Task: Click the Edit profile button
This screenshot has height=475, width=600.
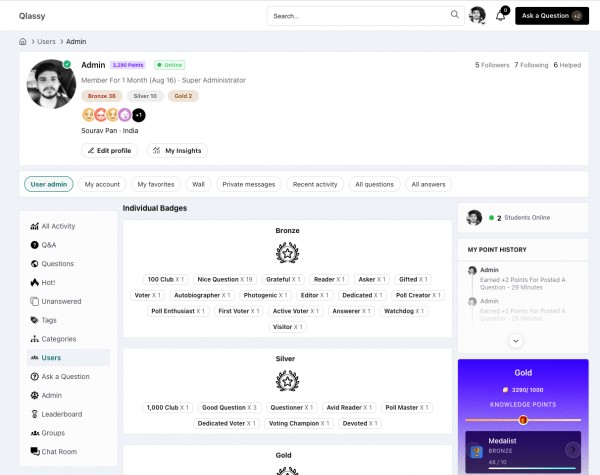Action: 109,151
